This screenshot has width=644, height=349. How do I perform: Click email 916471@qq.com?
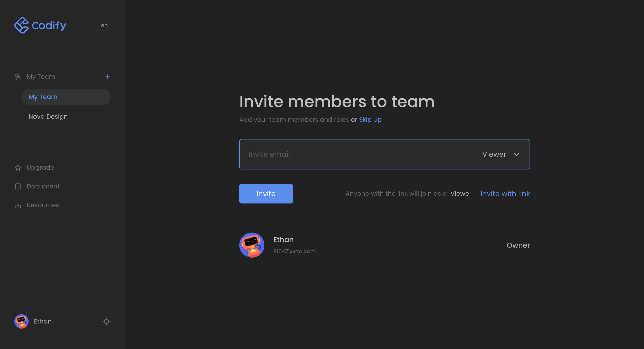[x=295, y=252]
